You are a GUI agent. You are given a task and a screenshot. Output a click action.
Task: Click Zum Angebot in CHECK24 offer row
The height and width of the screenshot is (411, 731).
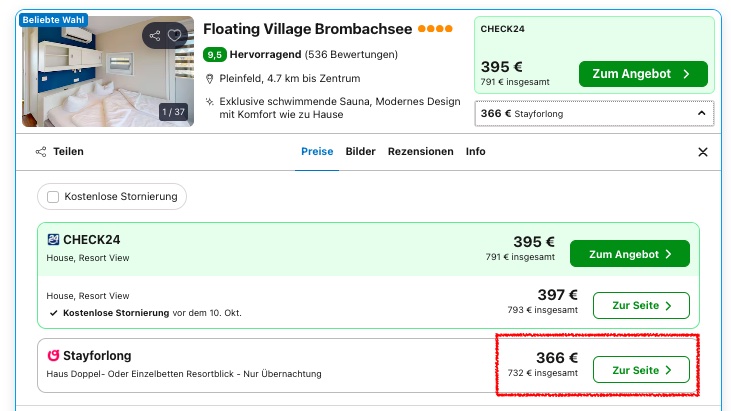pos(629,254)
